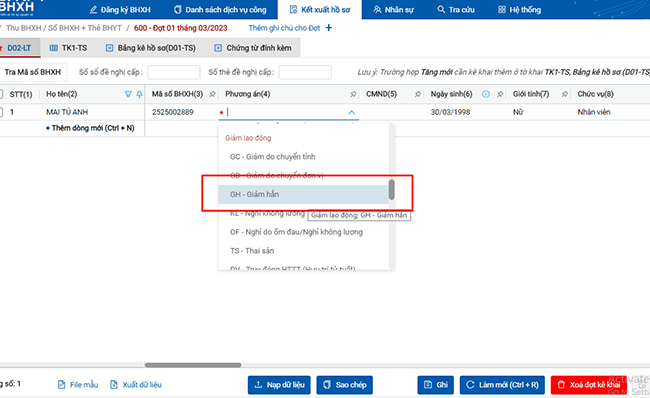Switch to the D02-LT tab

[19, 48]
